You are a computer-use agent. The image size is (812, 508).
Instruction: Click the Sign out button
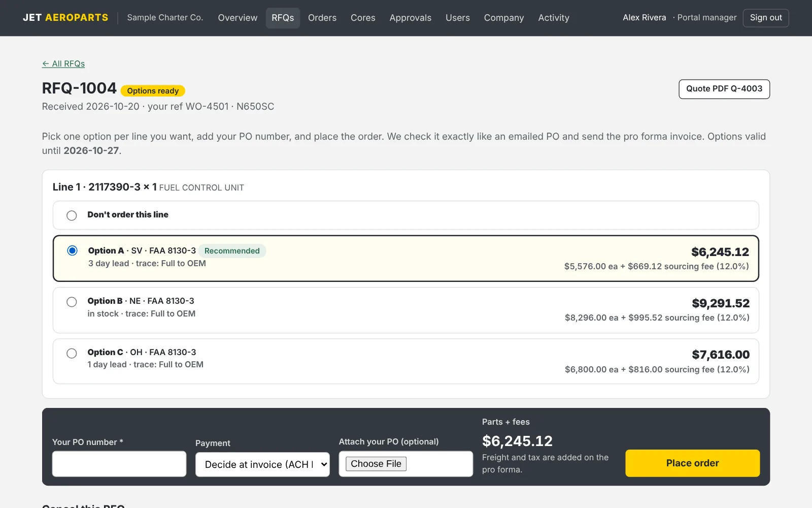tap(766, 18)
